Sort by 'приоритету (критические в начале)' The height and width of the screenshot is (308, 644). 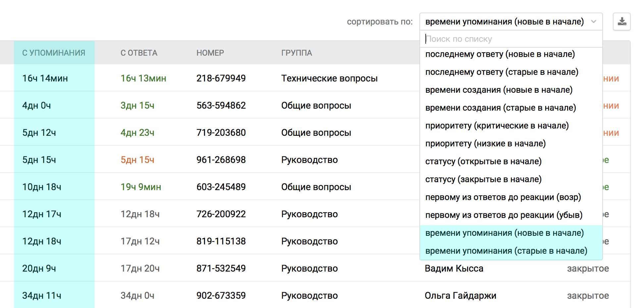point(497,126)
